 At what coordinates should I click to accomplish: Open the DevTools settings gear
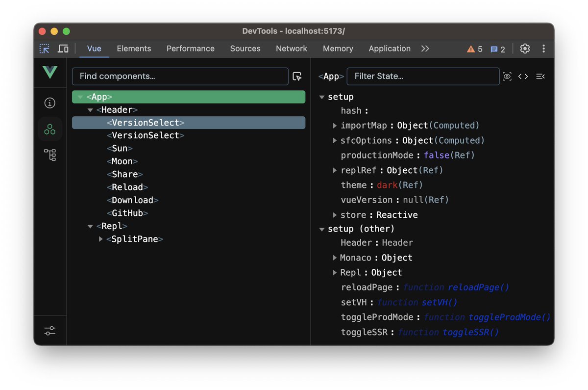coord(525,49)
